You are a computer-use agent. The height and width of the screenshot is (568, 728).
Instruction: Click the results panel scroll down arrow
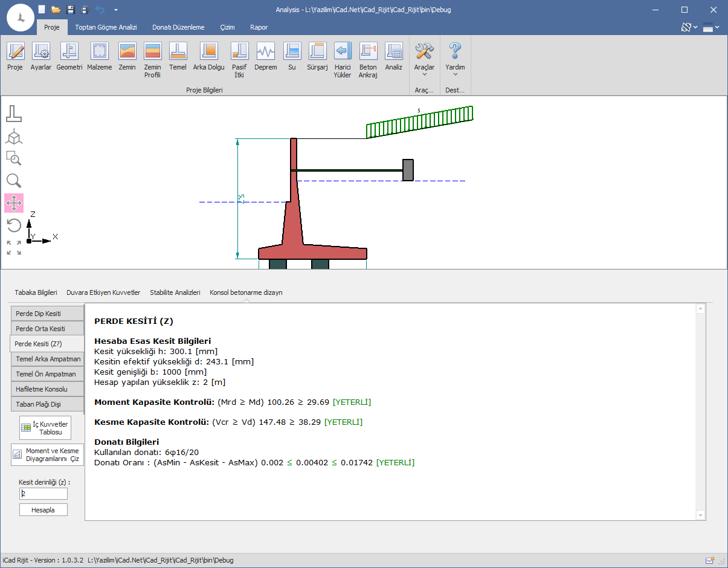[x=701, y=515]
